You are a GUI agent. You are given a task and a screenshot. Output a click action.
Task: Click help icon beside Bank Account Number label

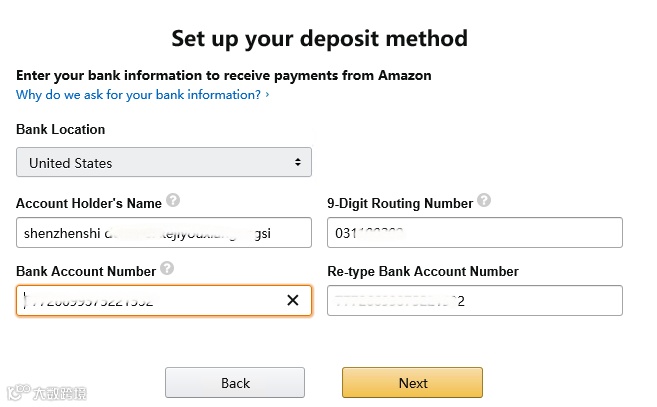click(x=167, y=269)
